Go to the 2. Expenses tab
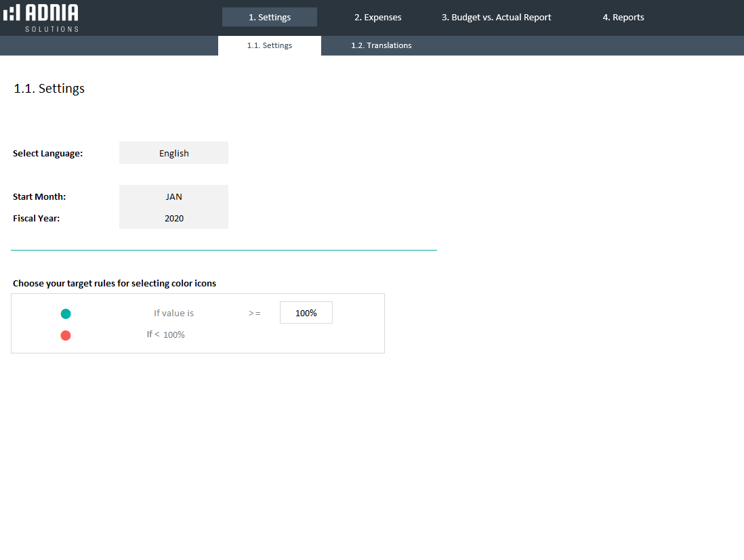Image resolution: width=744 pixels, height=560 pixels. click(x=377, y=17)
